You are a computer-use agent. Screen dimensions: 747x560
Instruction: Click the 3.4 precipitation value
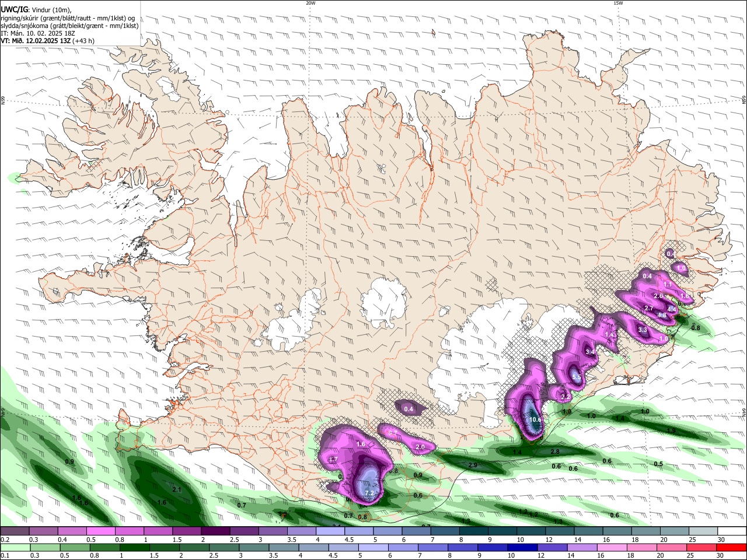click(590, 352)
